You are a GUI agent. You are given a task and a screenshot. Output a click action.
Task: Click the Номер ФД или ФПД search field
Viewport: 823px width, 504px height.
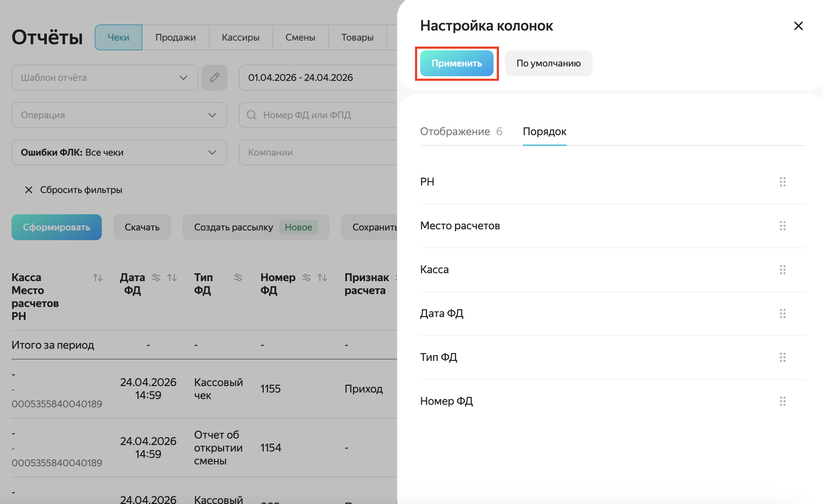tap(318, 115)
